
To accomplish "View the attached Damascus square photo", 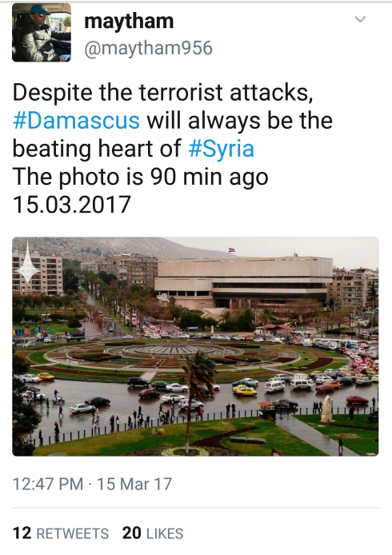I will coord(195,346).
